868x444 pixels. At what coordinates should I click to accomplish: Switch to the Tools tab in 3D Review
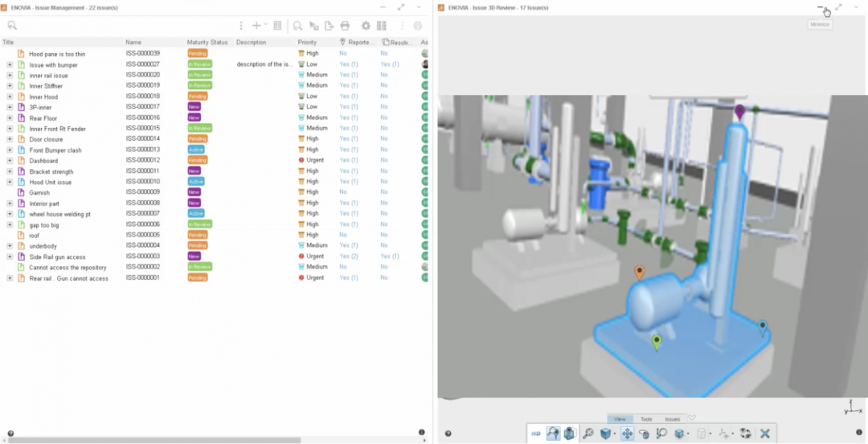[646, 419]
